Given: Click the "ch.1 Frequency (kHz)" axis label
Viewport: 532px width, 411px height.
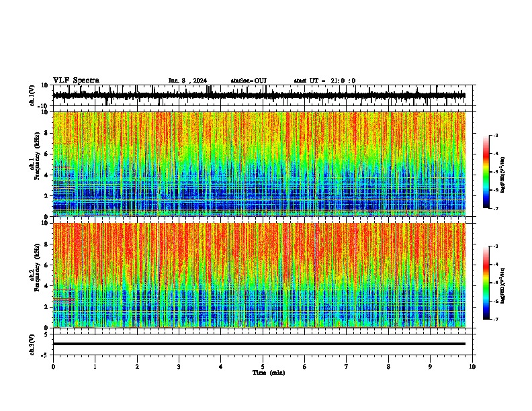Looking at the screenshot, I should [34, 156].
